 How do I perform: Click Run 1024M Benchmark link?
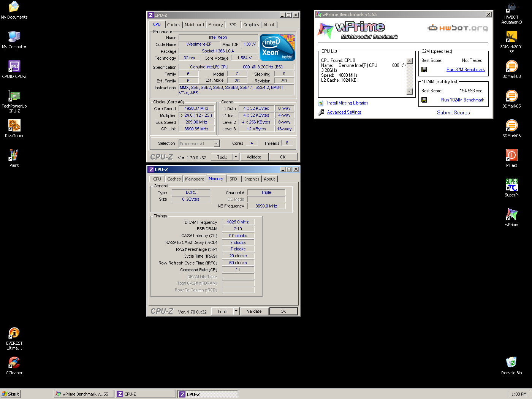point(462,100)
